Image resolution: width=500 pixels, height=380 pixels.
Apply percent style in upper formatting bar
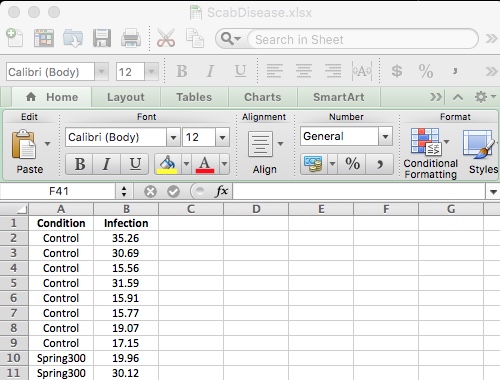(x=426, y=71)
